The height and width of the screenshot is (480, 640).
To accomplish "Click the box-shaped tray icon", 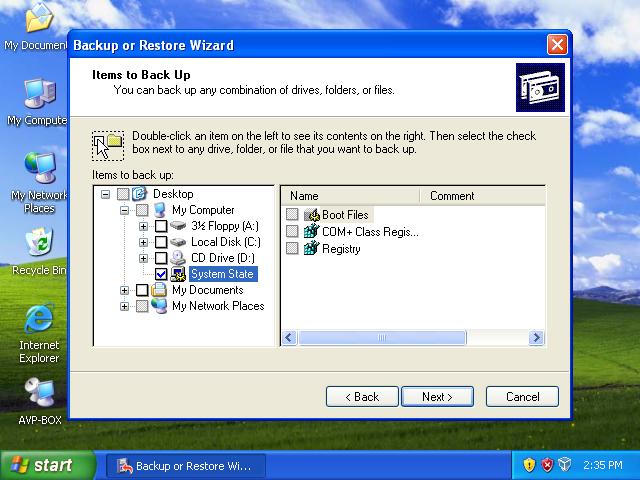I will point(564,464).
